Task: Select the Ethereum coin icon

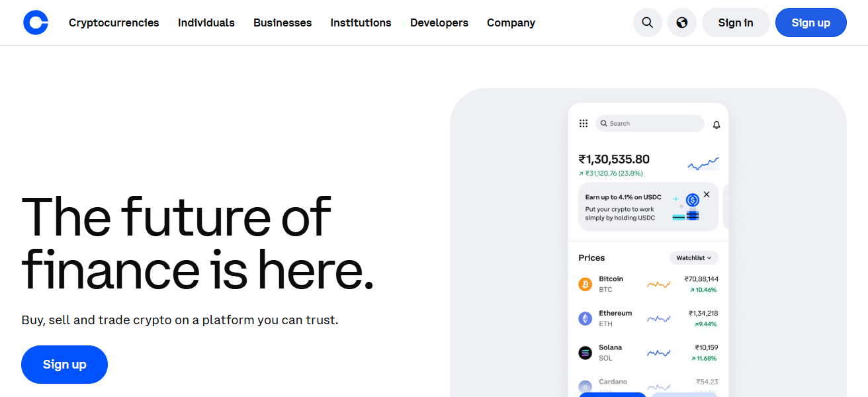Action: pos(585,318)
